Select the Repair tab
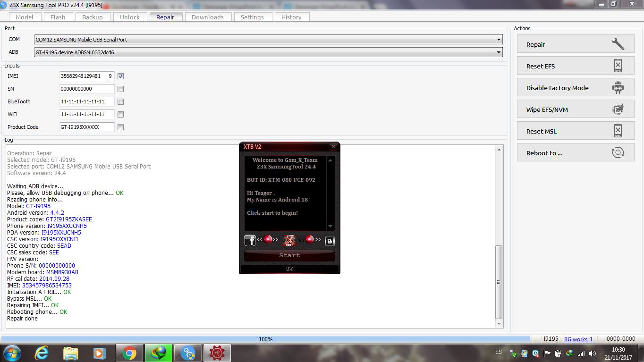The image size is (644, 362). (x=165, y=17)
